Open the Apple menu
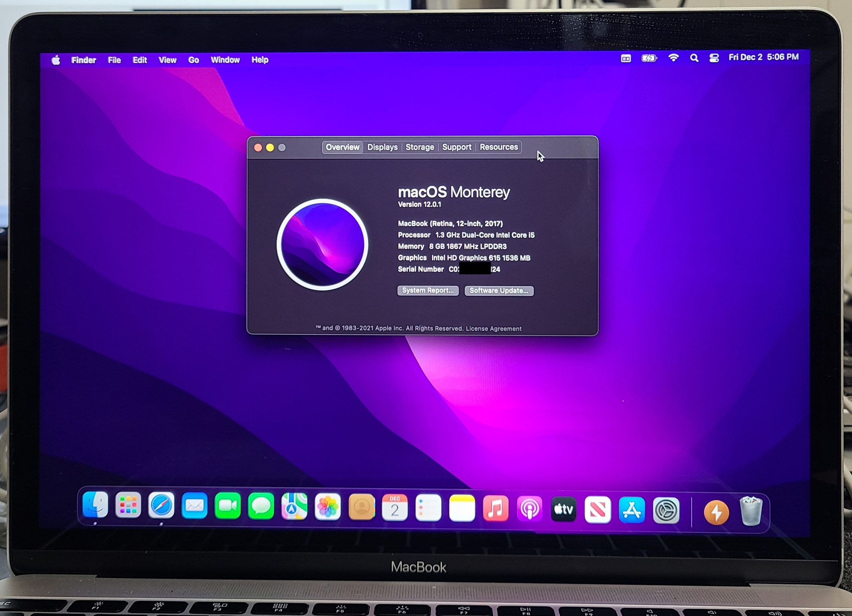The width and height of the screenshot is (852, 616). (x=56, y=60)
